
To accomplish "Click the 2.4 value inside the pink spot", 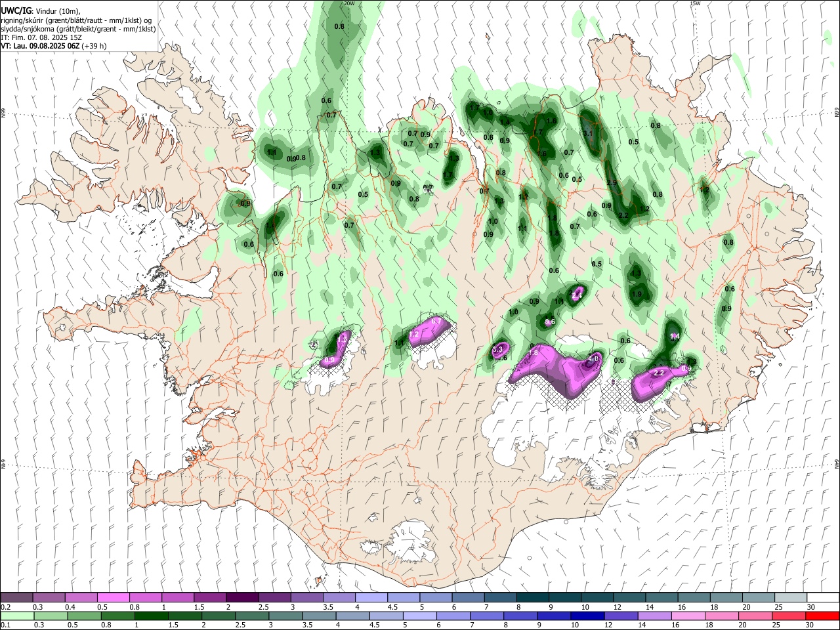I will 577,295.
